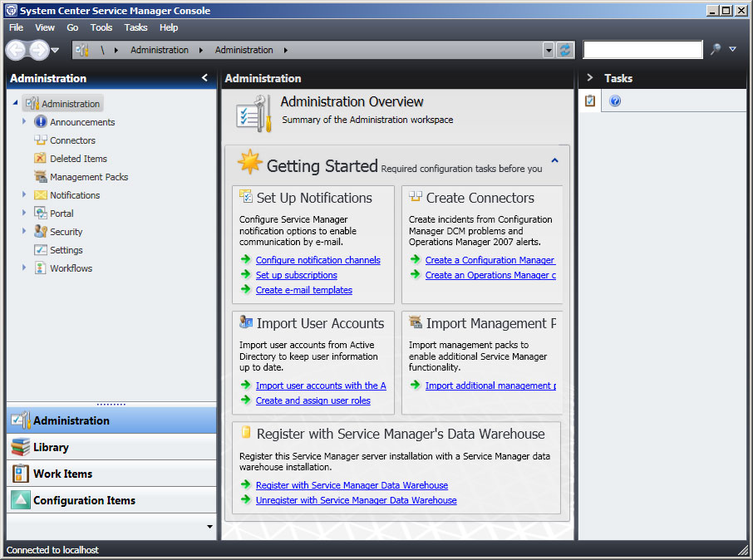
Task: Open the Help menu
Action: click(x=169, y=27)
